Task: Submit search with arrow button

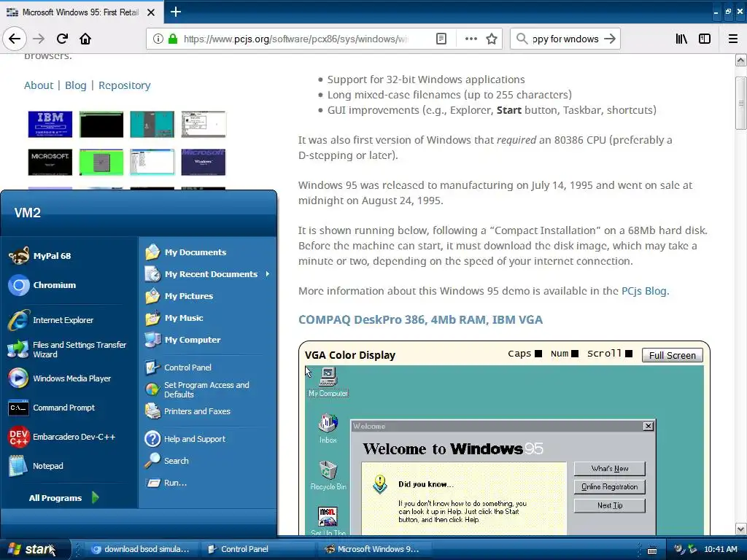Action: pos(610,39)
